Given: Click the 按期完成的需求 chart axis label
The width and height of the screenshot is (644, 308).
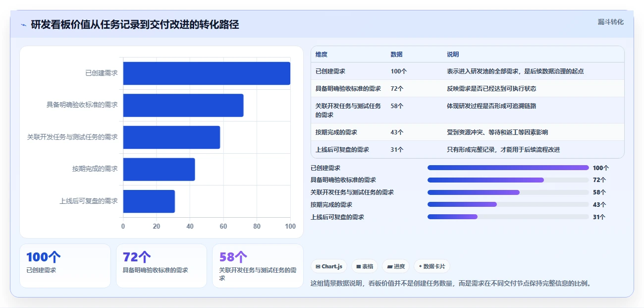Looking at the screenshot, I should click(x=95, y=169).
